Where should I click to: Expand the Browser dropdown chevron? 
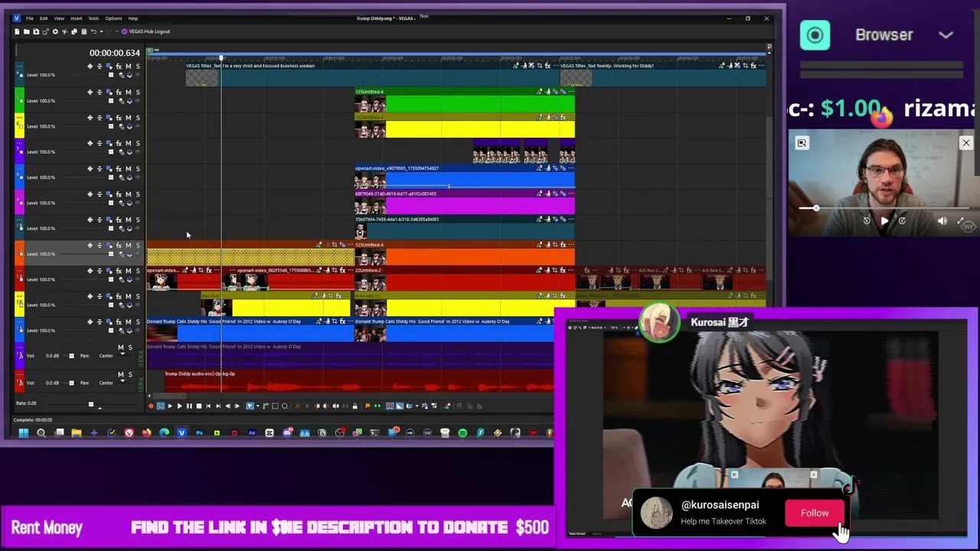pos(946,34)
